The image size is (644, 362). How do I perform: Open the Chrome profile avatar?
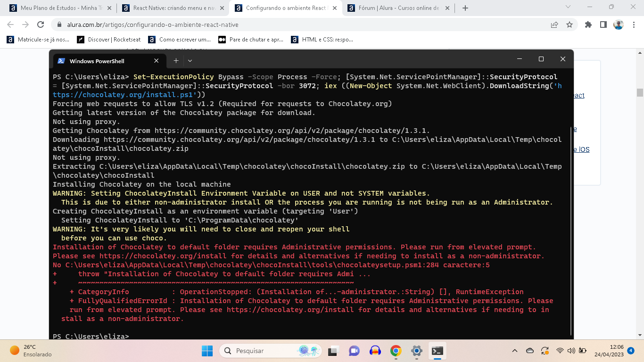(619, 25)
